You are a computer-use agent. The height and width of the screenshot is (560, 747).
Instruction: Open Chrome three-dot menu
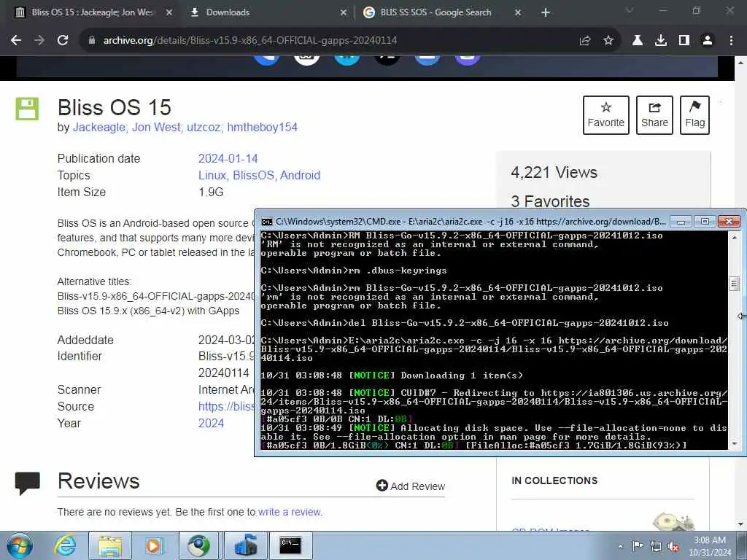tap(731, 41)
